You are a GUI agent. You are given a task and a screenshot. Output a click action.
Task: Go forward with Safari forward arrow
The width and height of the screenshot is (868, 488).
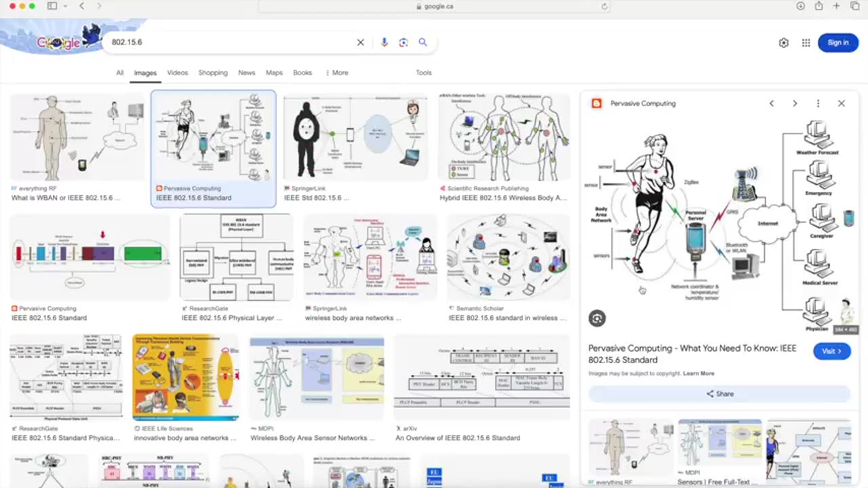(99, 6)
